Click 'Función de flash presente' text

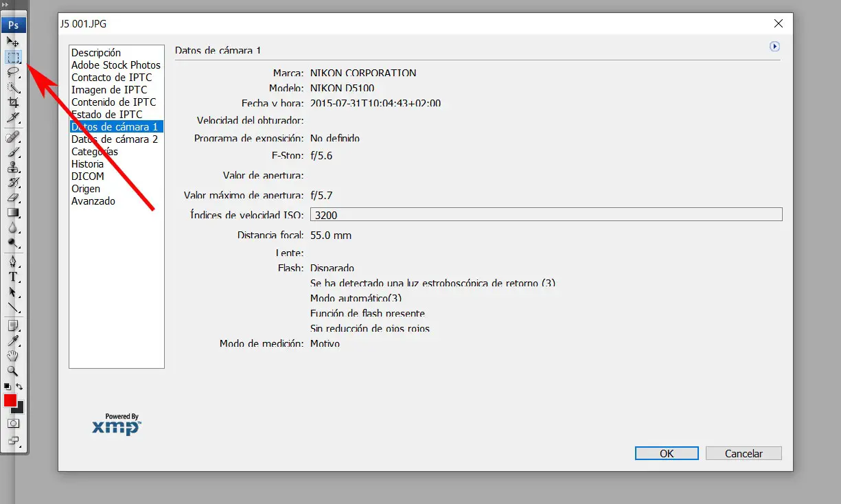(x=367, y=314)
